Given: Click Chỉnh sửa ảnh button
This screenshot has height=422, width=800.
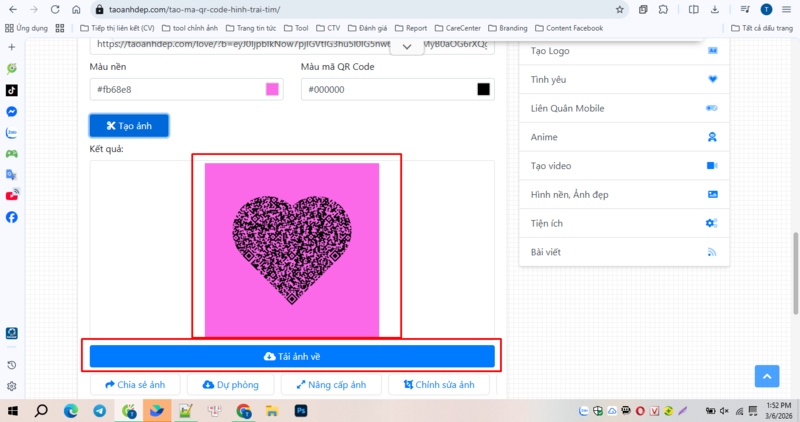Looking at the screenshot, I should [x=439, y=385].
